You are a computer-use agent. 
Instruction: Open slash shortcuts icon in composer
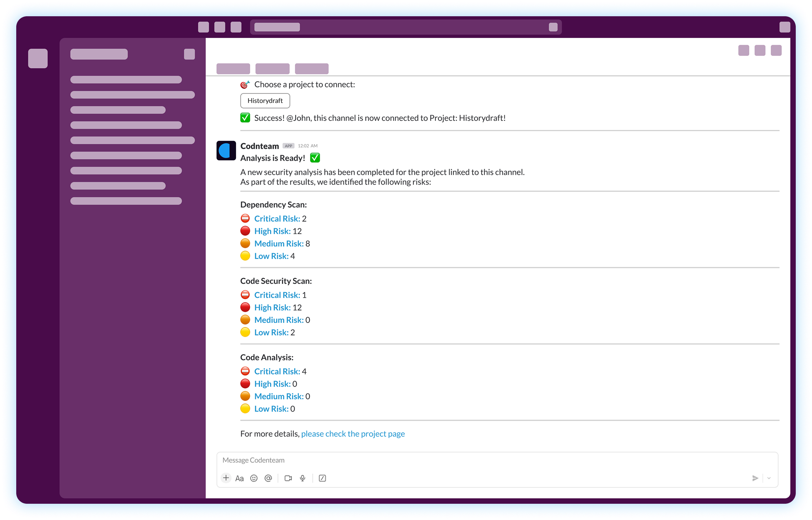(322, 478)
